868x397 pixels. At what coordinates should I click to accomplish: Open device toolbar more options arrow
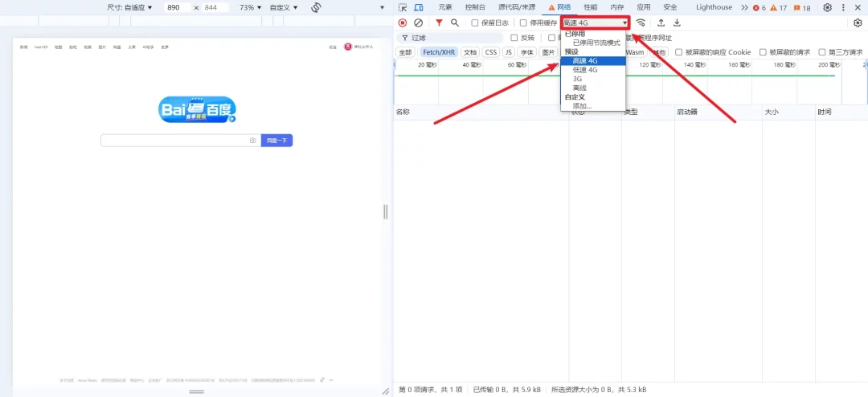tap(382, 8)
